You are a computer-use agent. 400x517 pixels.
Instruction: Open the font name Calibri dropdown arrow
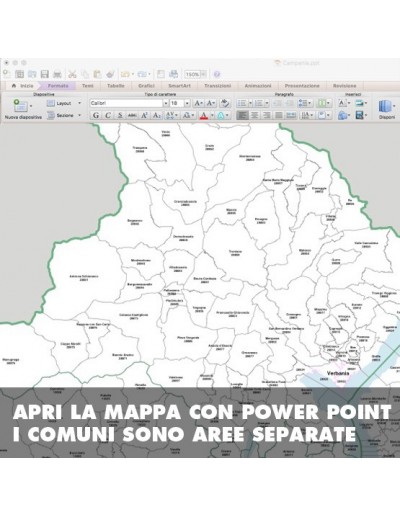(165, 103)
